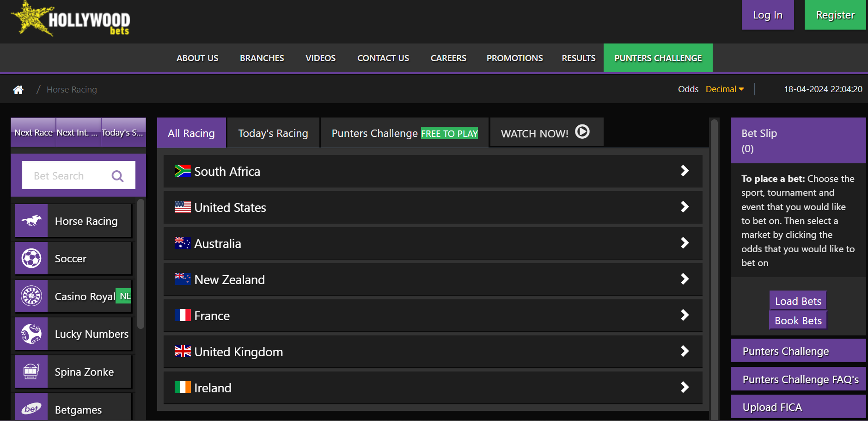Select the Spina Zonke sidebar label

84,371
